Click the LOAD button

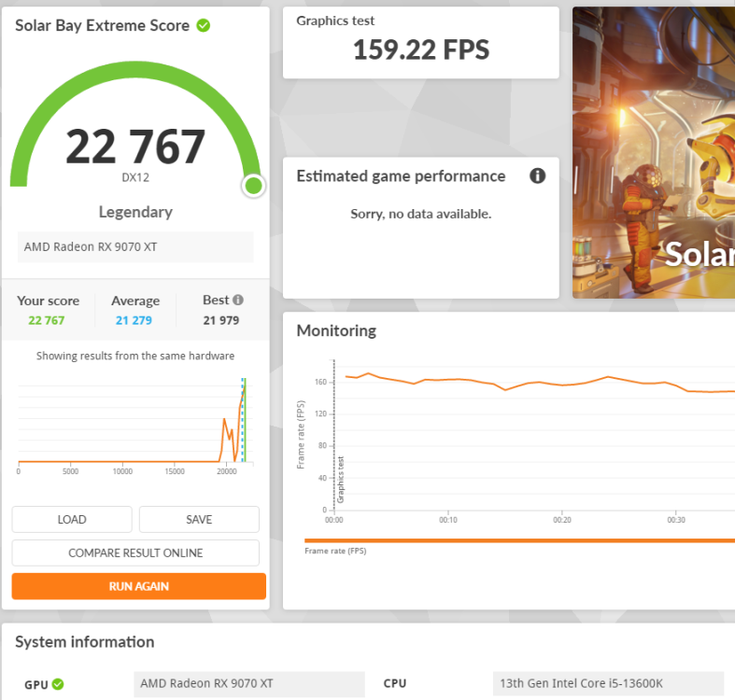pyautogui.click(x=72, y=519)
